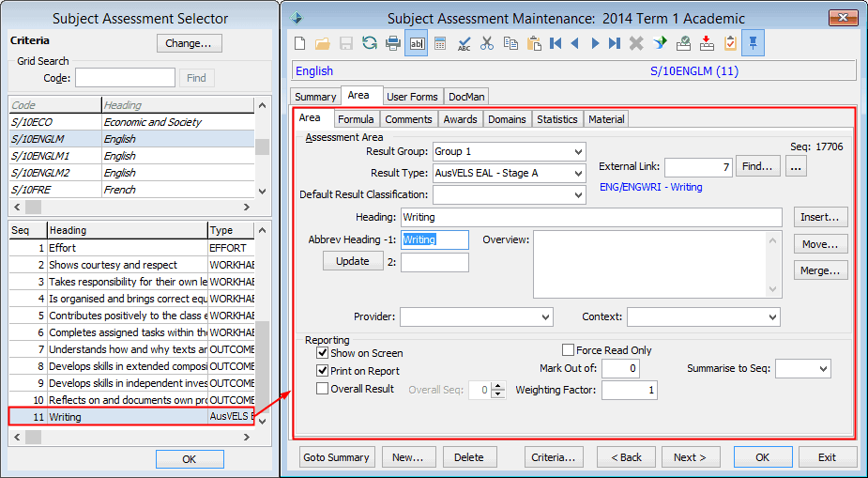Click the blue-green arrow toolbar icon
This screenshot has width=868, height=478.
pyautogui.click(x=660, y=43)
